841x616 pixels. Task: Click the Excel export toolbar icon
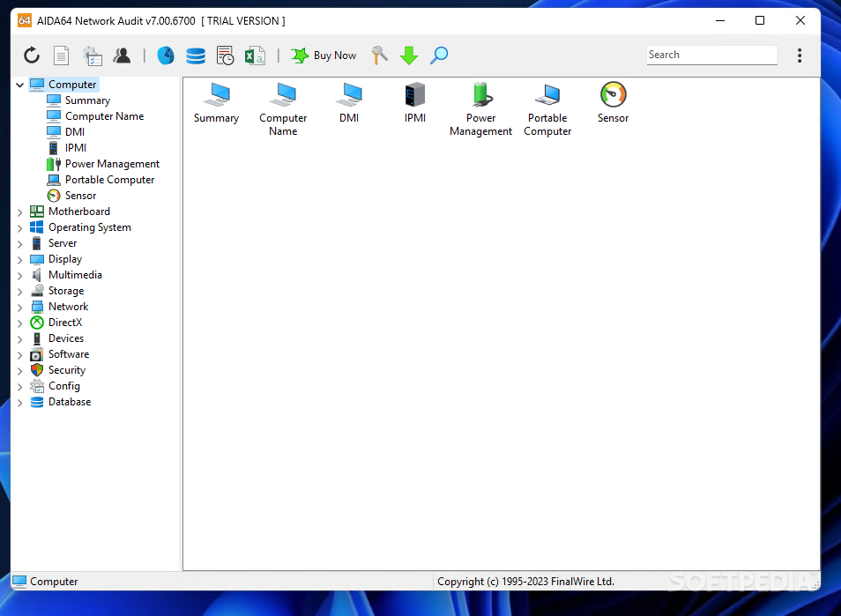[x=255, y=56]
